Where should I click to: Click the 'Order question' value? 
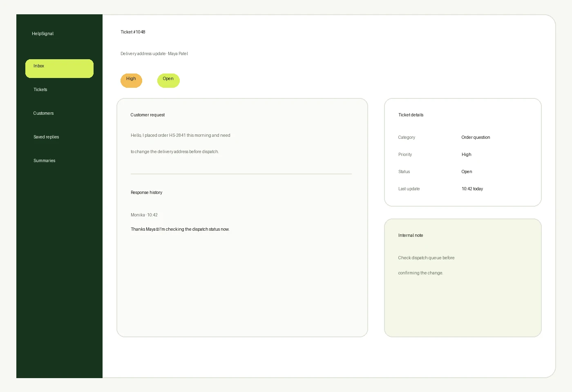point(476,137)
